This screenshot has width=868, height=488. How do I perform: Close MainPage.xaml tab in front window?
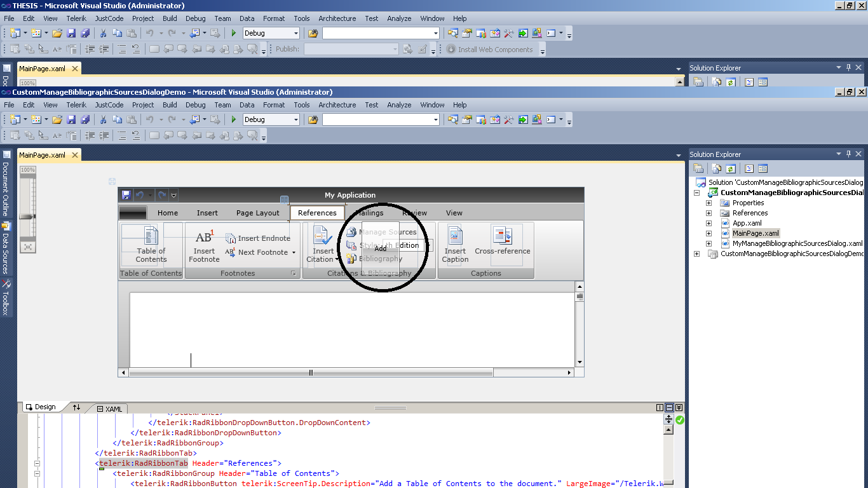pyautogui.click(x=75, y=155)
